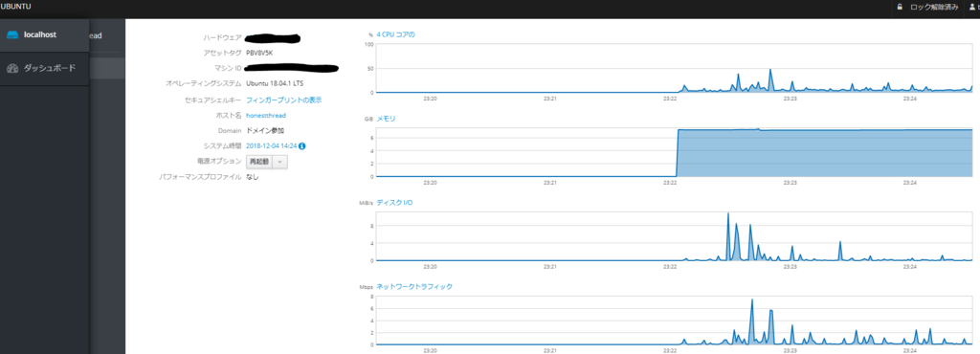The width and height of the screenshot is (980, 354).
Task: Click the ハードウェア label
Action: click(222, 38)
